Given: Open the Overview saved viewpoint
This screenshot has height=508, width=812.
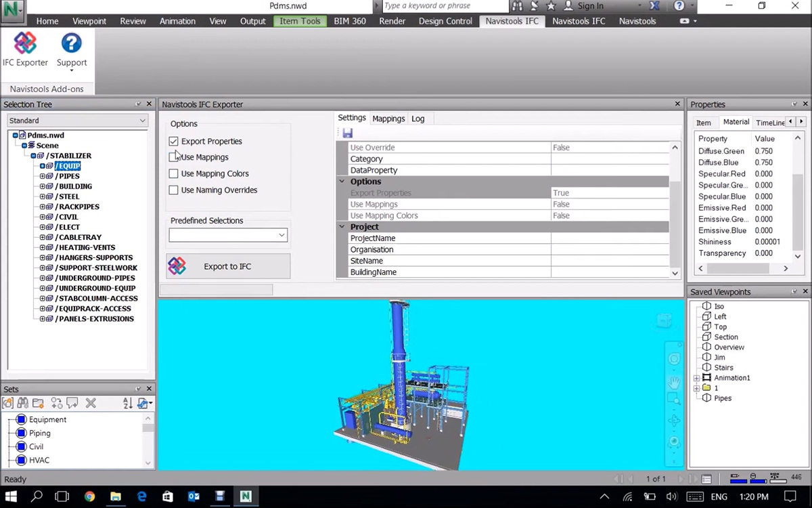Looking at the screenshot, I should (729, 347).
